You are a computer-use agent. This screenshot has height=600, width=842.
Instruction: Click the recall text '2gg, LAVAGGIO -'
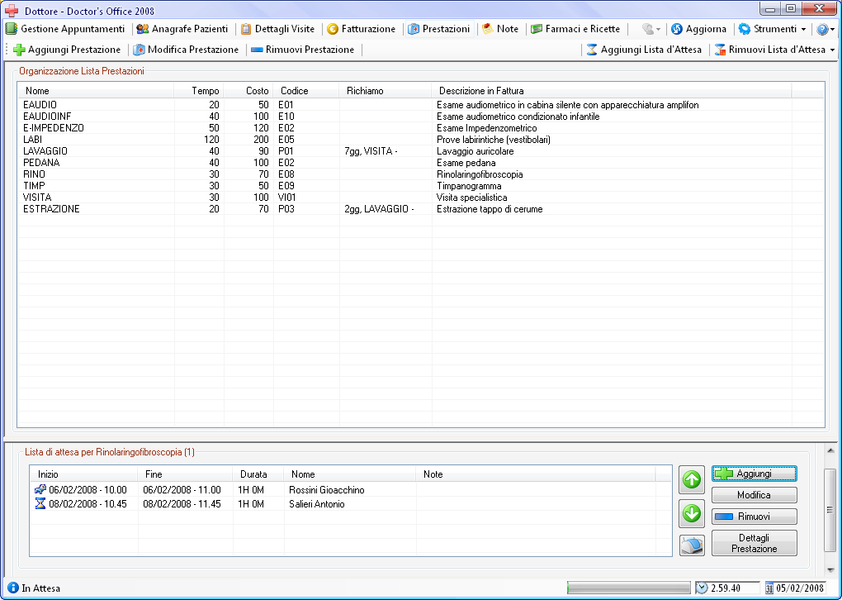coord(379,209)
